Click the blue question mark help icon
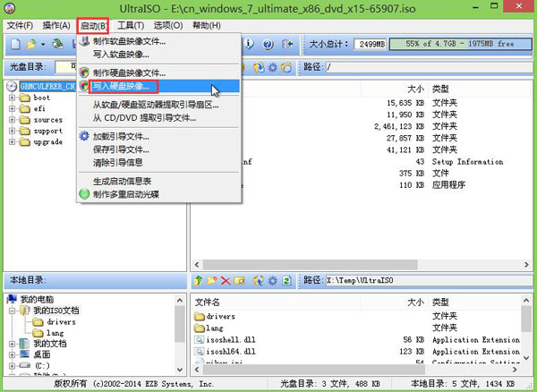This screenshot has height=392, width=537. click(x=268, y=44)
